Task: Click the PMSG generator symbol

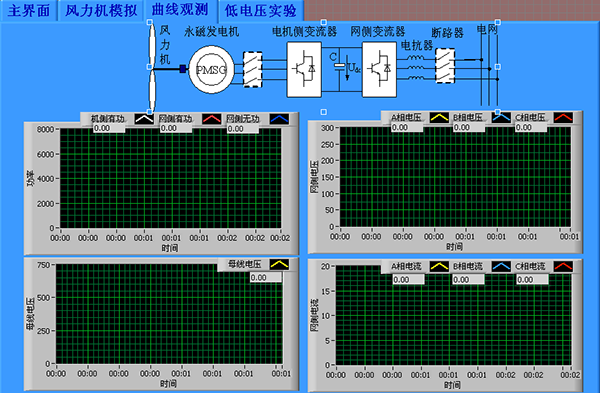Action: tap(211, 70)
